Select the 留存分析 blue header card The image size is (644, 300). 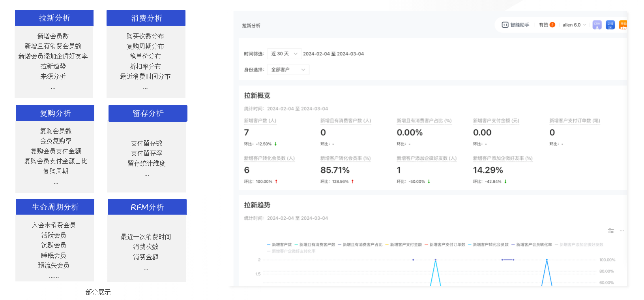coord(148,113)
